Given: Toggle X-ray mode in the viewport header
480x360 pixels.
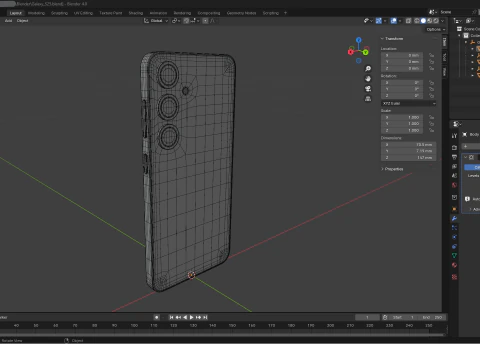Looking at the screenshot, I should (408, 21).
